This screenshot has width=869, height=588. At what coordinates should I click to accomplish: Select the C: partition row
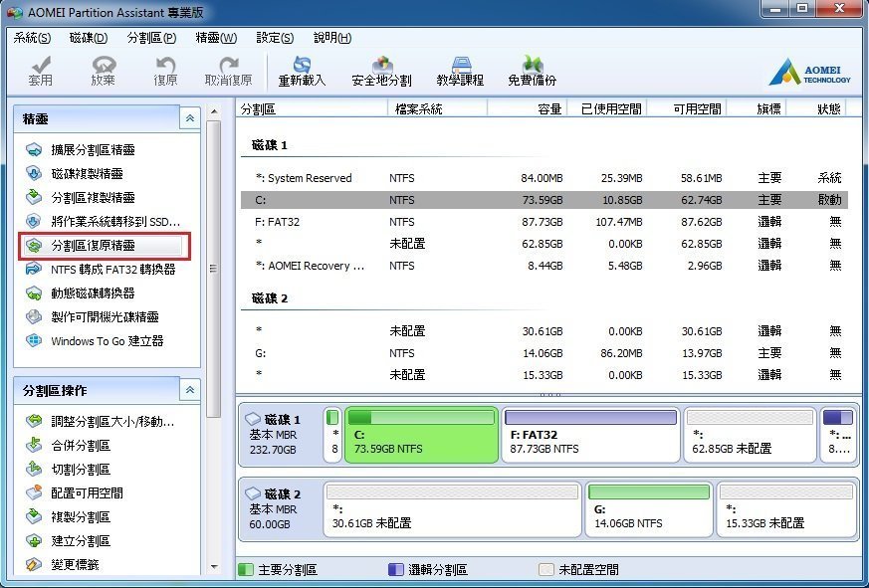[x=544, y=200]
